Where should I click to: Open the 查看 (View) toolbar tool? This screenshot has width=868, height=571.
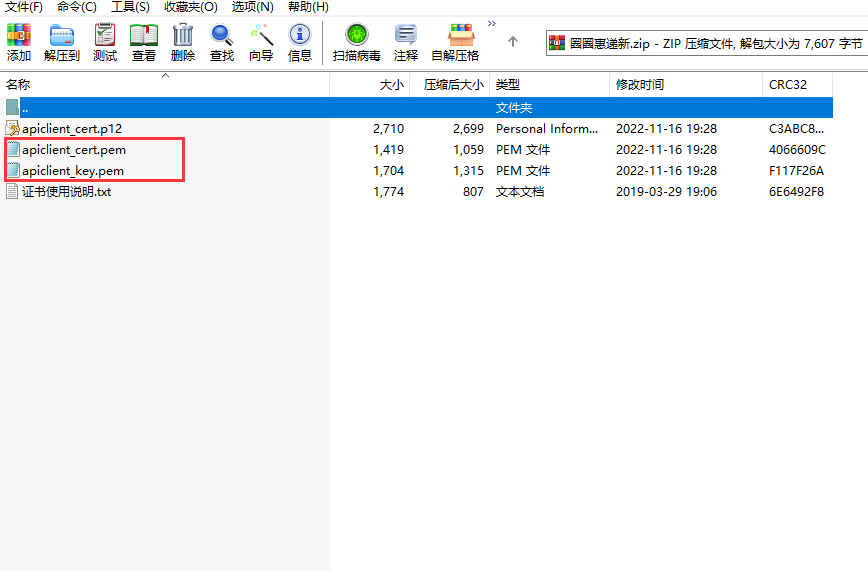pos(144,42)
